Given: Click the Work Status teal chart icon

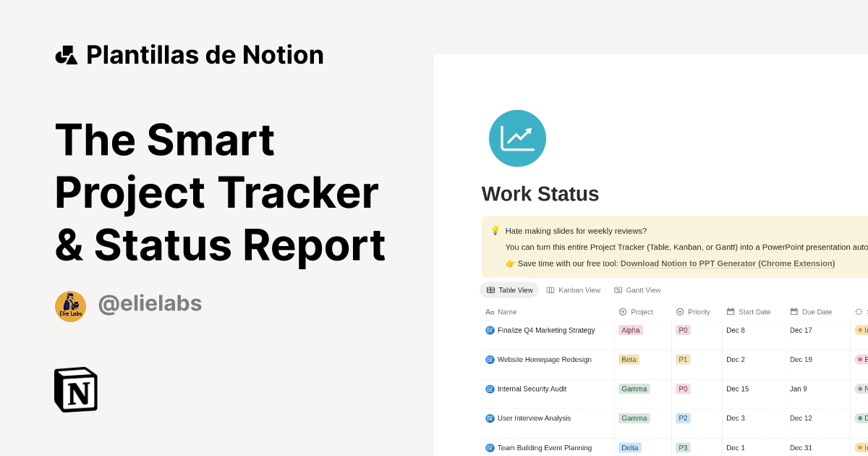Looking at the screenshot, I should 517,138.
